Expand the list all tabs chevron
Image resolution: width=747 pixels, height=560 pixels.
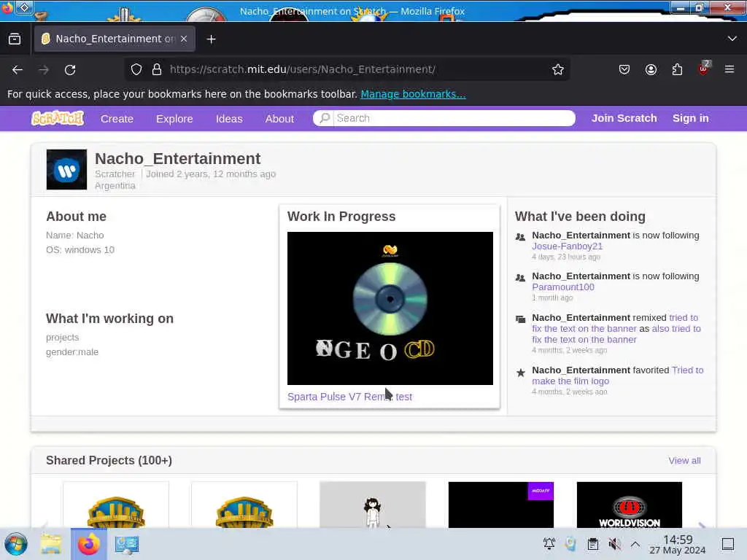(x=732, y=39)
